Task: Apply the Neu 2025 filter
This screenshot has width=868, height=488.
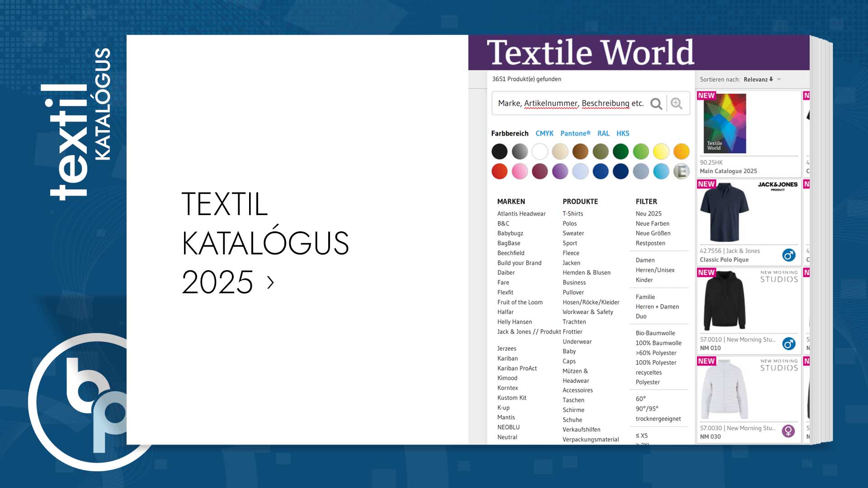Action: point(648,214)
